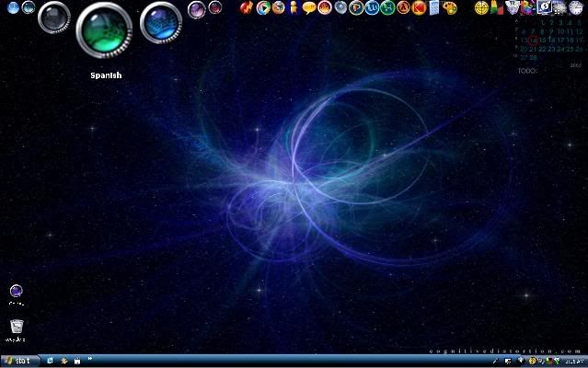Screen dimensions: 588x368
Task: Launch the Half-Life lambda dock icon
Action: [403, 8]
